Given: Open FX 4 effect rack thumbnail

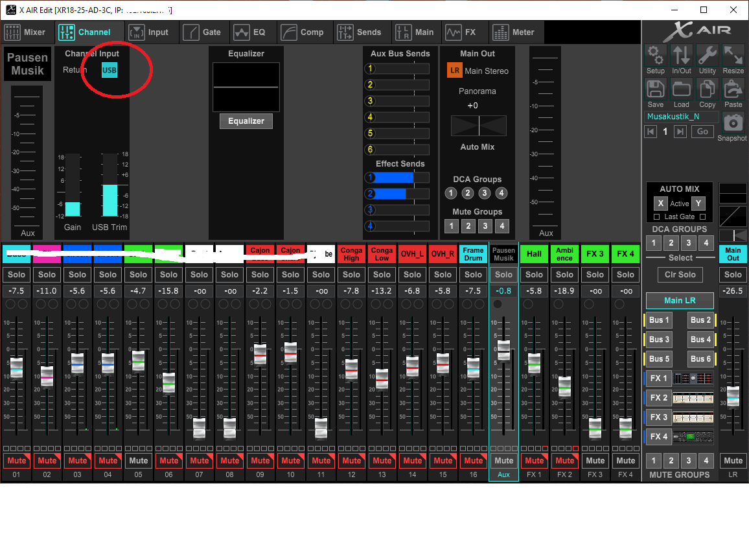Looking at the screenshot, I should 693,437.
